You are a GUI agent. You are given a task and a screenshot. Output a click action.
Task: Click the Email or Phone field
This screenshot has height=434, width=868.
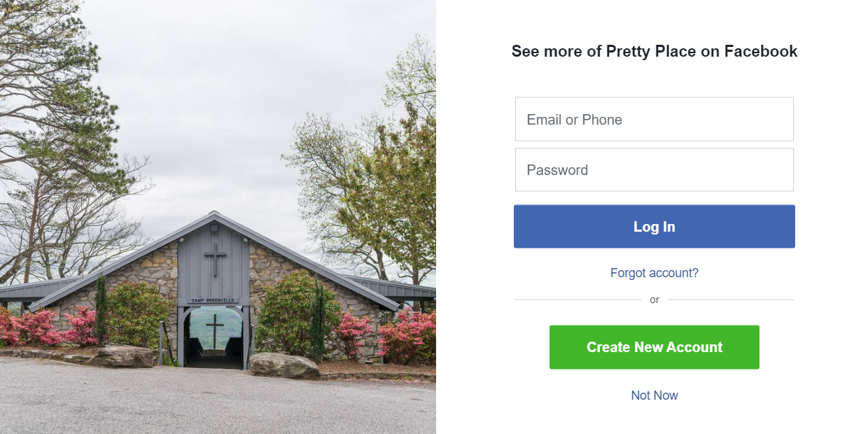[x=654, y=119]
